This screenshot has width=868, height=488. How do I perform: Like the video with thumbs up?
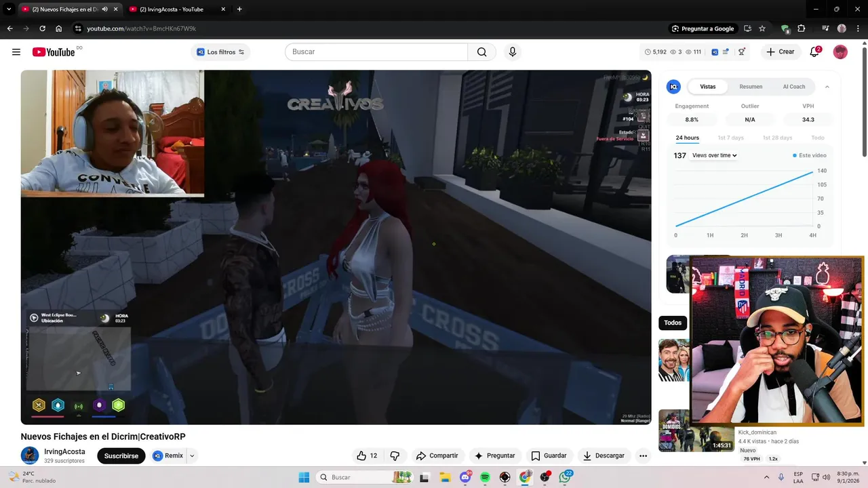(367, 455)
